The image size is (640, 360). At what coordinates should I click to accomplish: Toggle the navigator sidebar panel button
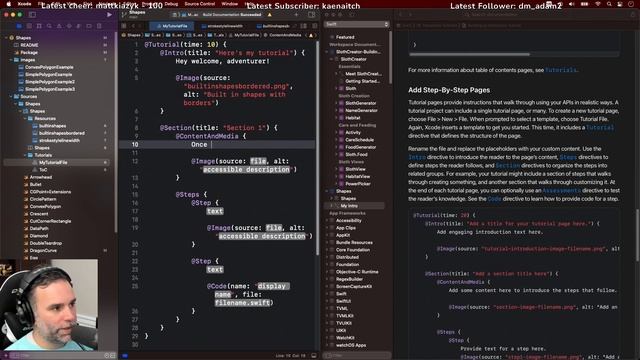click(32, 15)
